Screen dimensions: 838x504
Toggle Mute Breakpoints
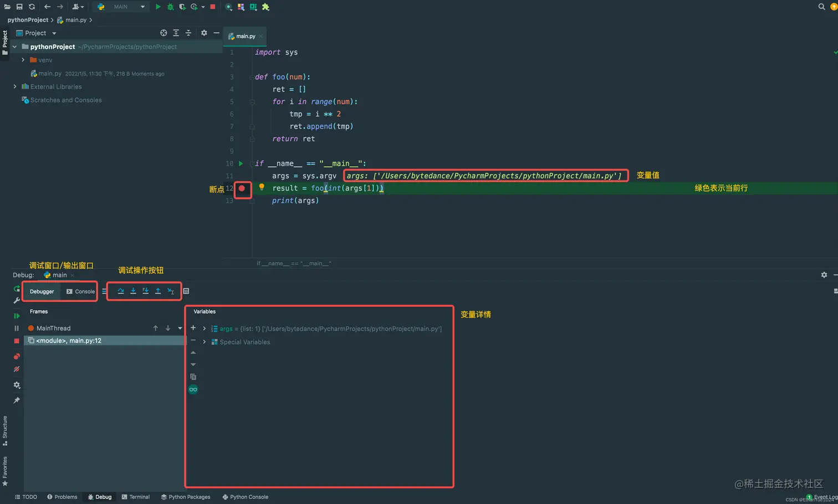pos(17,369)
